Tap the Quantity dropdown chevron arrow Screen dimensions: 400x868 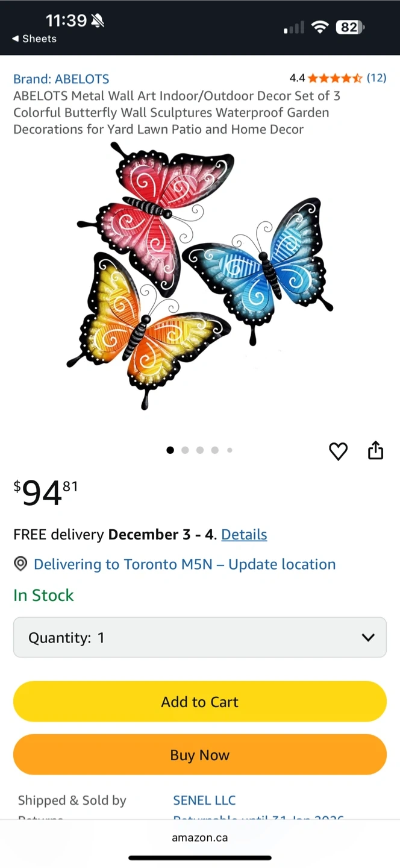pyautogui.click(x=368, y=637)
